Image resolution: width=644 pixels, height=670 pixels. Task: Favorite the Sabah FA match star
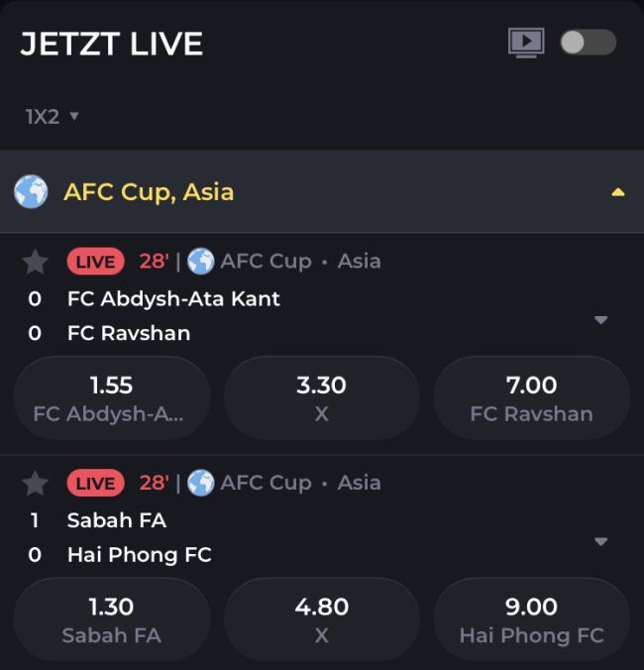tap(36, 484)
